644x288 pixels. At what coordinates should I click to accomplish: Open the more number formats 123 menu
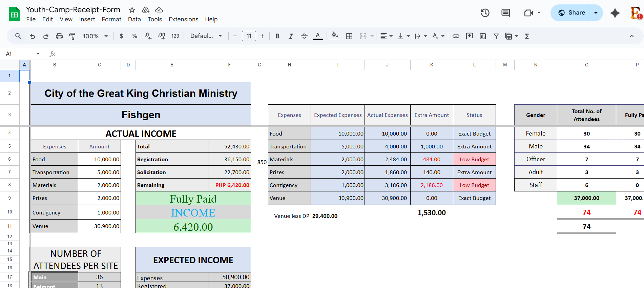pos(175,36)
